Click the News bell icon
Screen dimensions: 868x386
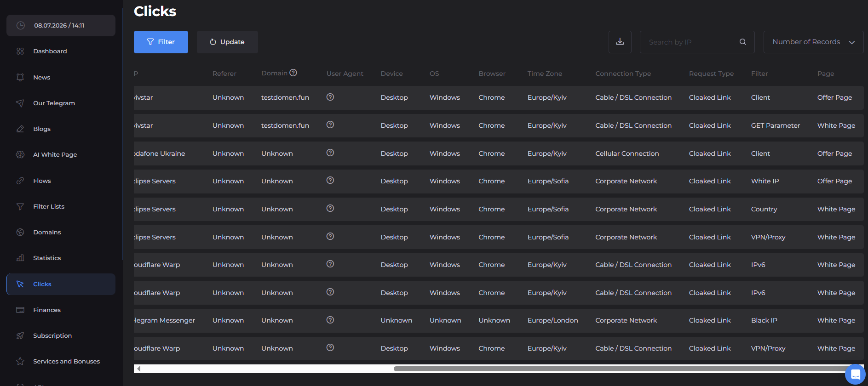click(20, 77)
